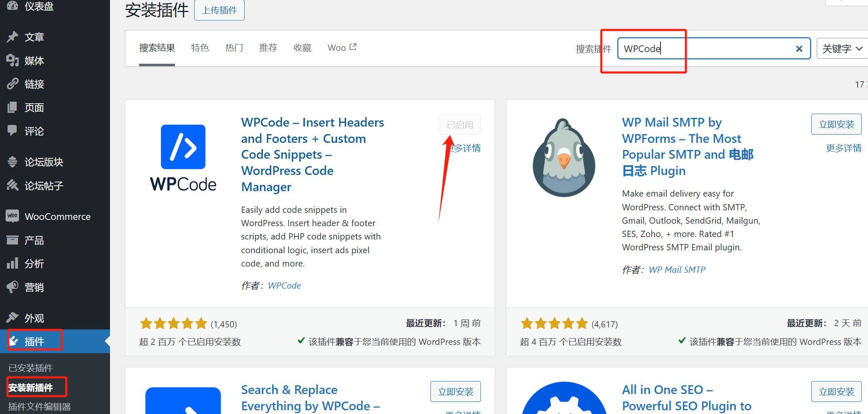Open the WPCode plugin title link
Screen dimensions: 868x414
tap(313, 155)
